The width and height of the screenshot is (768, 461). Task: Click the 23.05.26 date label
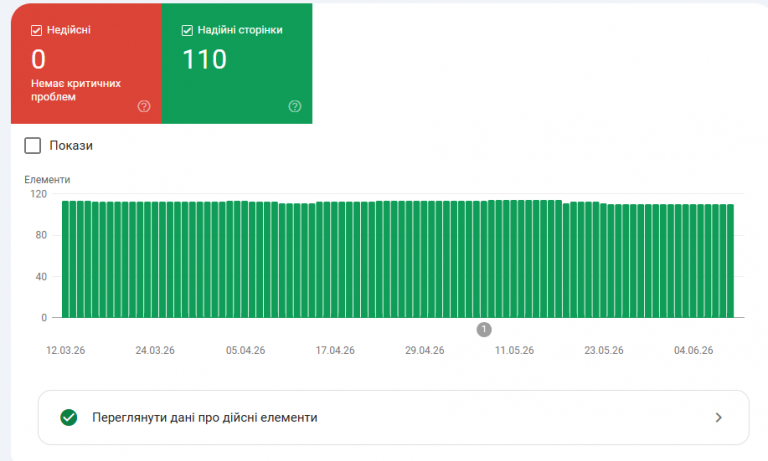(x=604, y=350)
